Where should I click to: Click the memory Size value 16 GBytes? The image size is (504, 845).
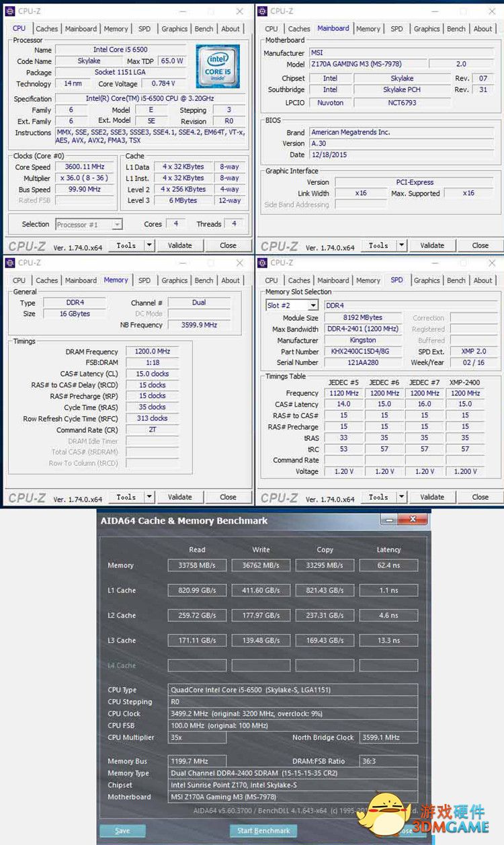click(x=75, y=314)
